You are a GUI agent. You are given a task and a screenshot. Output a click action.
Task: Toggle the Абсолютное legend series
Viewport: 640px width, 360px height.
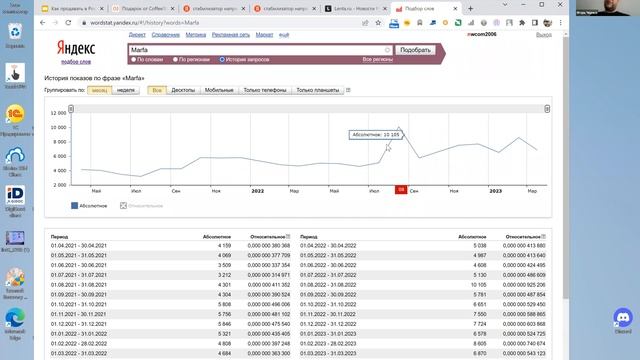coord(89,206)
